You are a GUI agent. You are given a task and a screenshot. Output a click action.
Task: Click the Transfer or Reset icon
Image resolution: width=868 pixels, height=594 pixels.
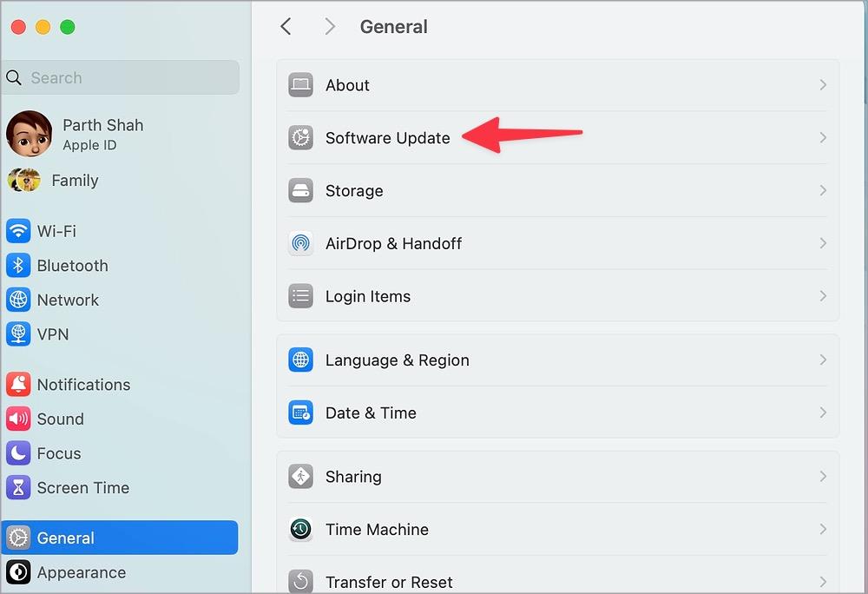coord(300,581)
